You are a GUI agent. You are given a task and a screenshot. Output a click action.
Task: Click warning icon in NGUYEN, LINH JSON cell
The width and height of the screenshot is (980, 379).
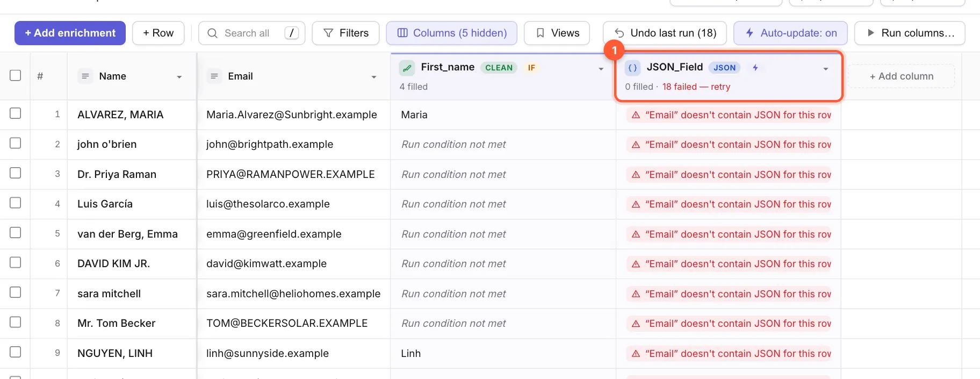pos(636,354)
